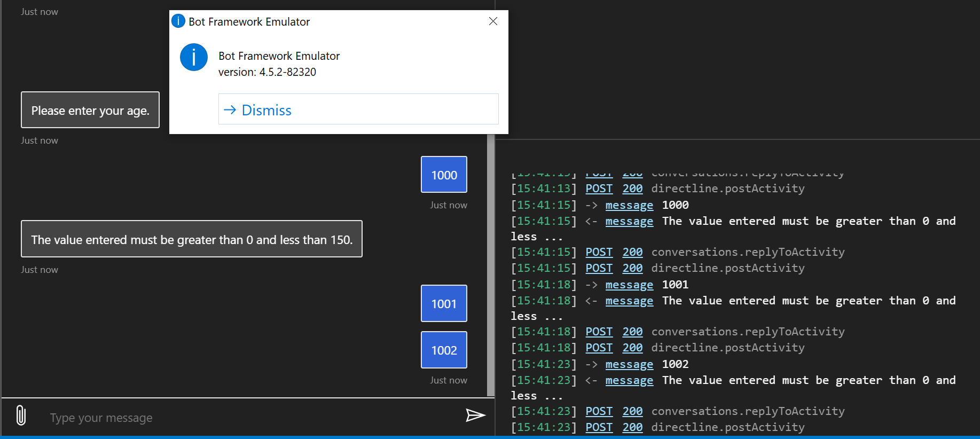This screenshot has width=980, height=439.
Task: Open the outgoing message link for 1000 in log
Action: (x=629, y=205)
